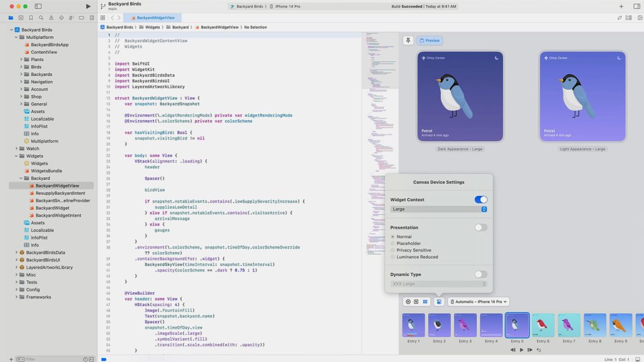The image size is (644, 362).
Task: Open Canvas Device Settings device icon
Action: [439, 302]
